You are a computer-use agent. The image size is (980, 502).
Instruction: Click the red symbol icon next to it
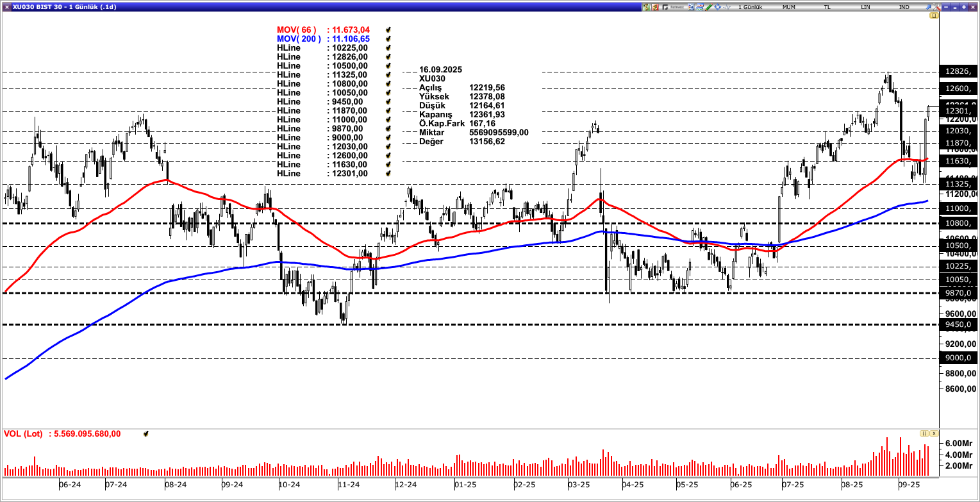click(x=655, y=7)
